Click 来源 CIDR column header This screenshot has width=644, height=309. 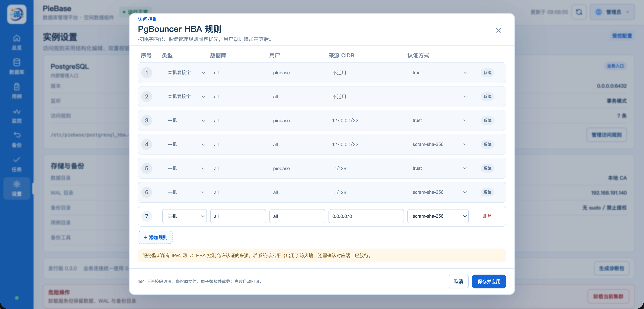tap(341, 55)
